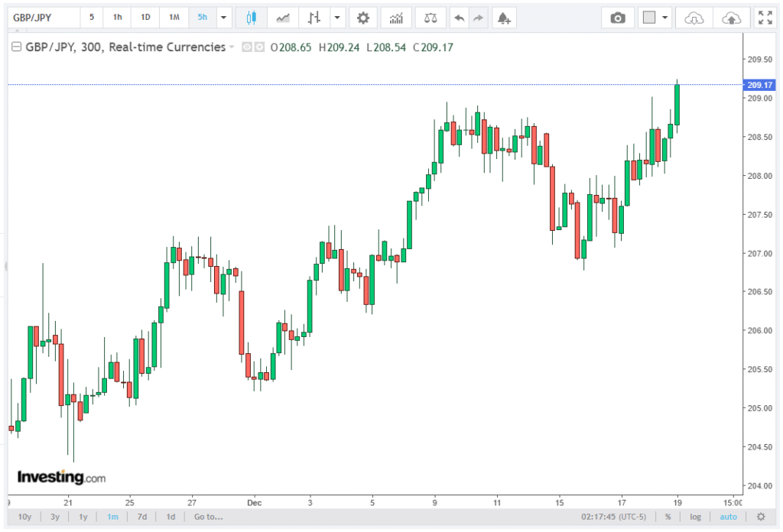This screenshot has height=532, width=783.
Task: Load chart layout from cloud
Action: [x=694, y=18]
